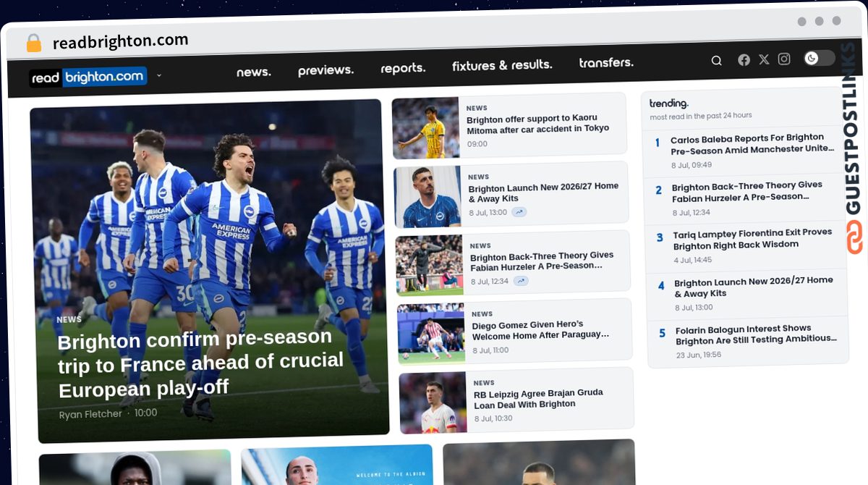Screen dimensions: 868x485
Task: Click trending icon beside 8 Jul, 13:00
Action: (519, 212)
